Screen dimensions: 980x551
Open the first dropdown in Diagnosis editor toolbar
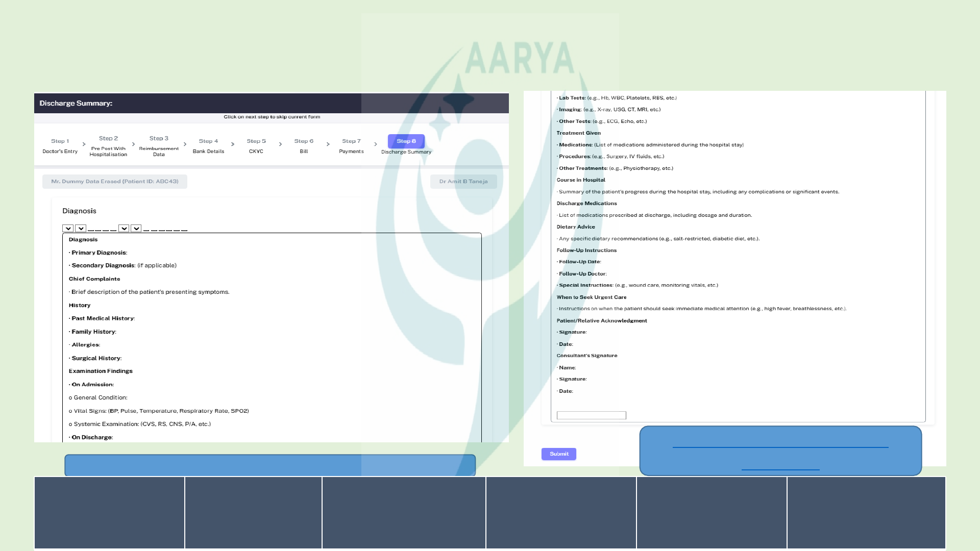(x=68, y=229)
